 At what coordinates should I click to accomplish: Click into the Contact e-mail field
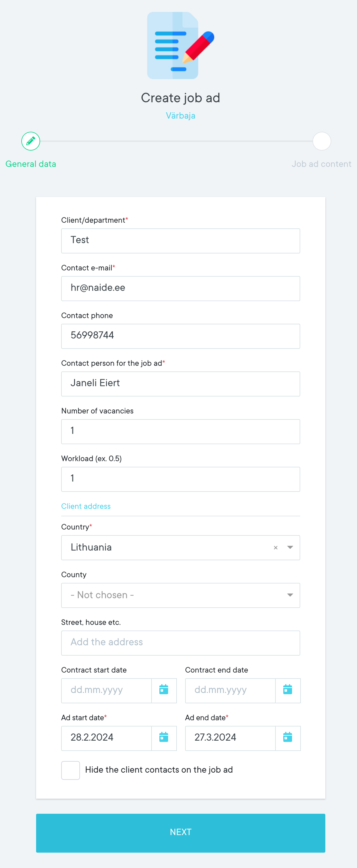pyautogui.click(x=180, y=288)
